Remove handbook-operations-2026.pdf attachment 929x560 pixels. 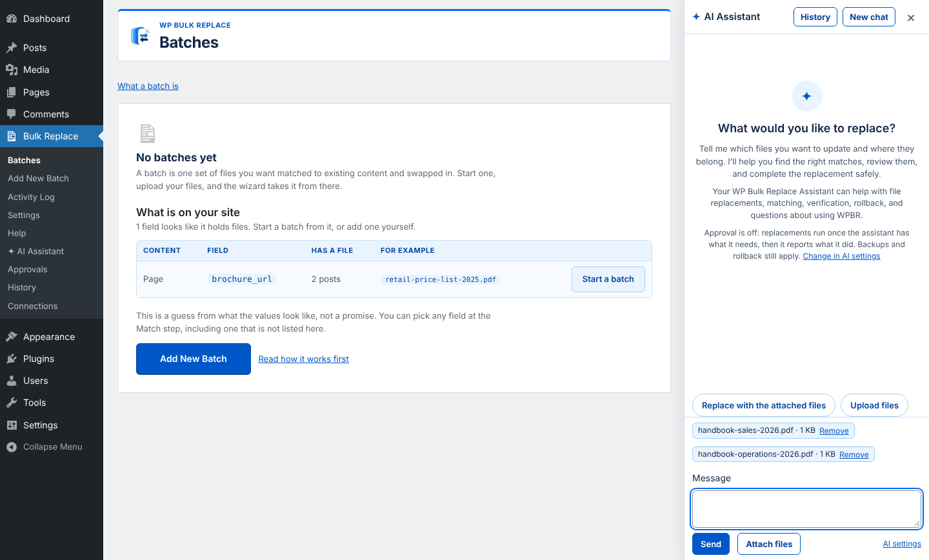(x=854, y=455)
